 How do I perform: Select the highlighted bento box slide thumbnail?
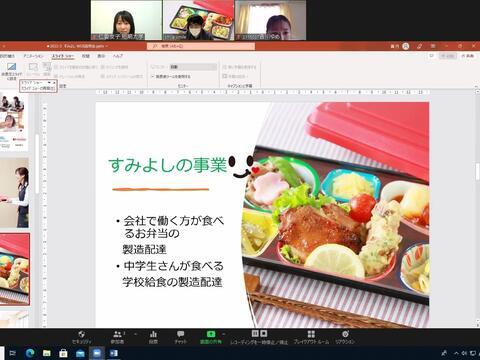(15, 269)
